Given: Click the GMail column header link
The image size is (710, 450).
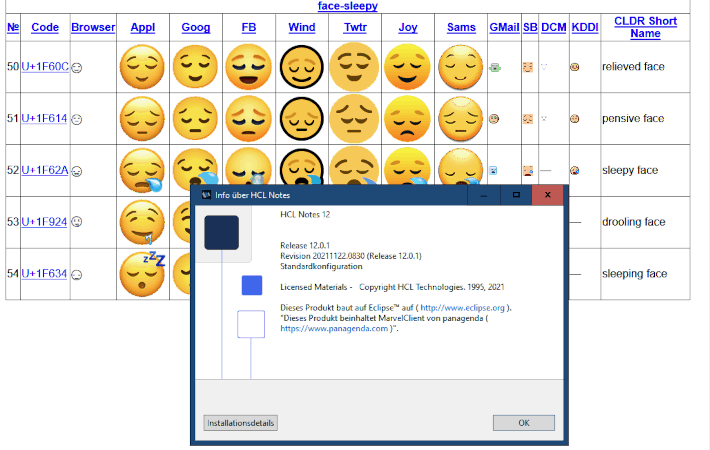Looking at the screenshot, I should pyautogui.click(x=504, y=27).
